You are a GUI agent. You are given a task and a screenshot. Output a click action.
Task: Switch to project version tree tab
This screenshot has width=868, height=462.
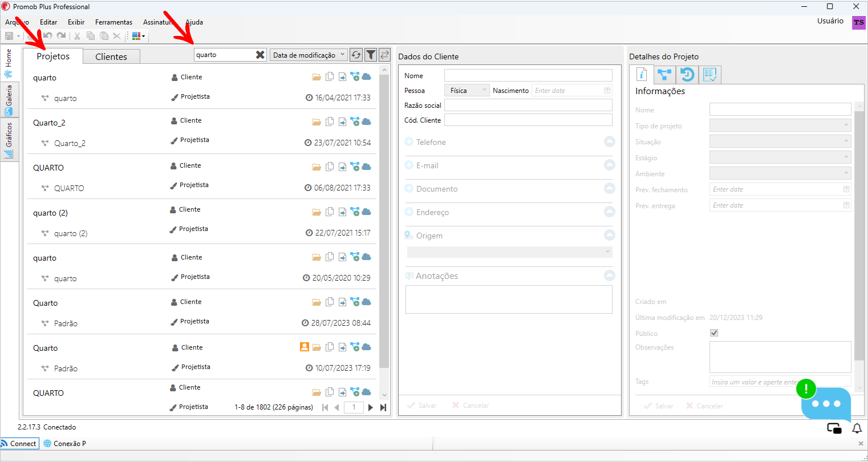tap(664, 74)
